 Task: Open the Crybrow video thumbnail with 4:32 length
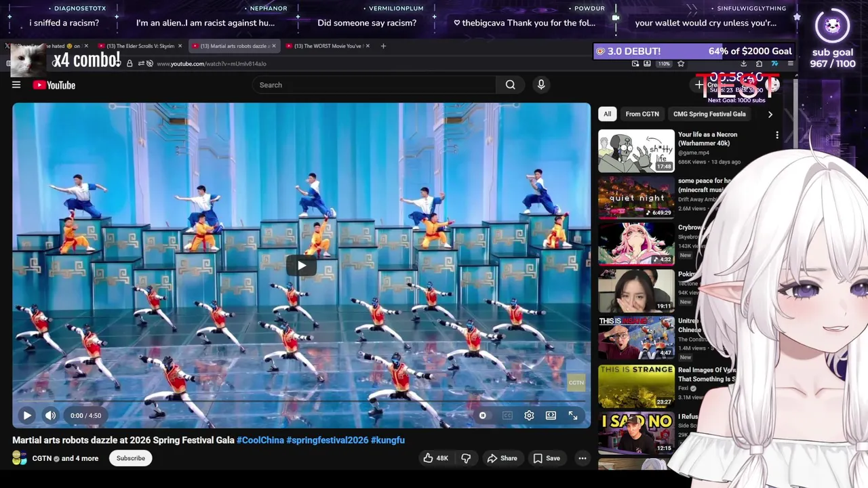[x=636, y=244]
